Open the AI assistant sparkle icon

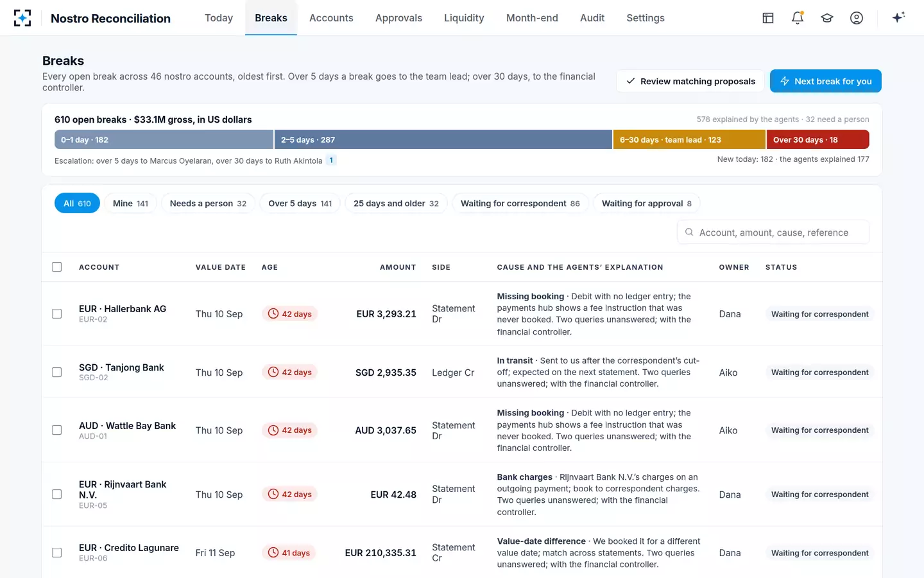[x=898, y=17]
